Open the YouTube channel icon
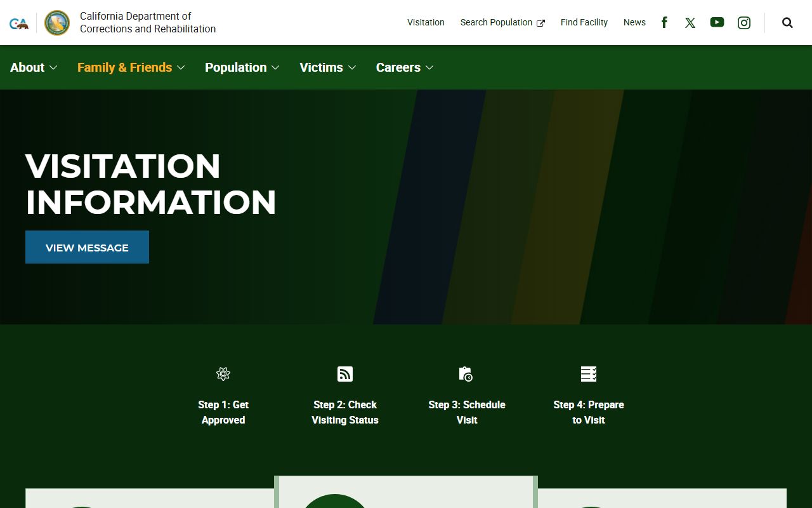Viewport: 812px width, 508px height. (717, 22)
